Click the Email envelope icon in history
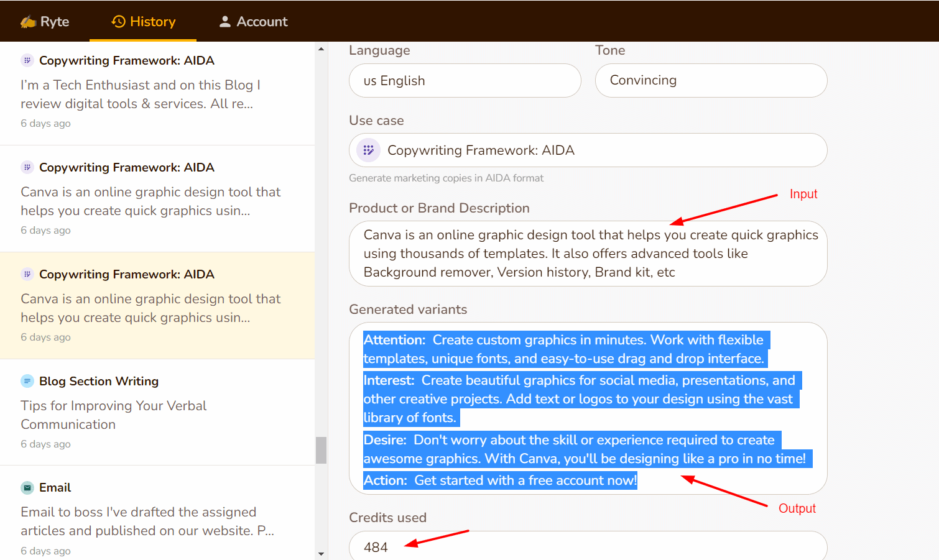This screenshot has width=939, height=560. [27, 488]
